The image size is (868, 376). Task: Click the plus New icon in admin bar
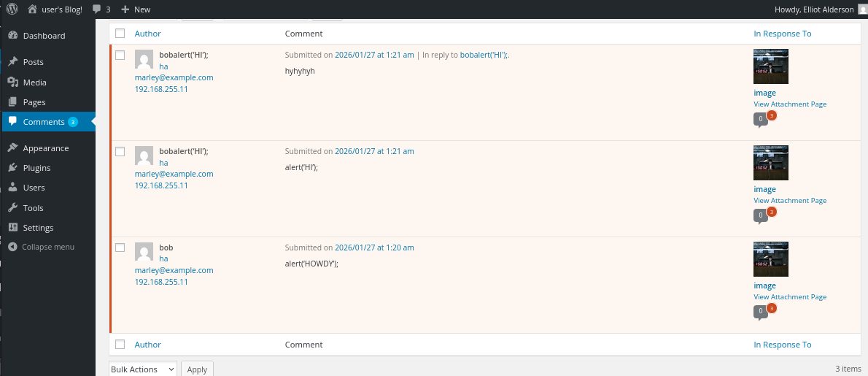tap(125, 9)
